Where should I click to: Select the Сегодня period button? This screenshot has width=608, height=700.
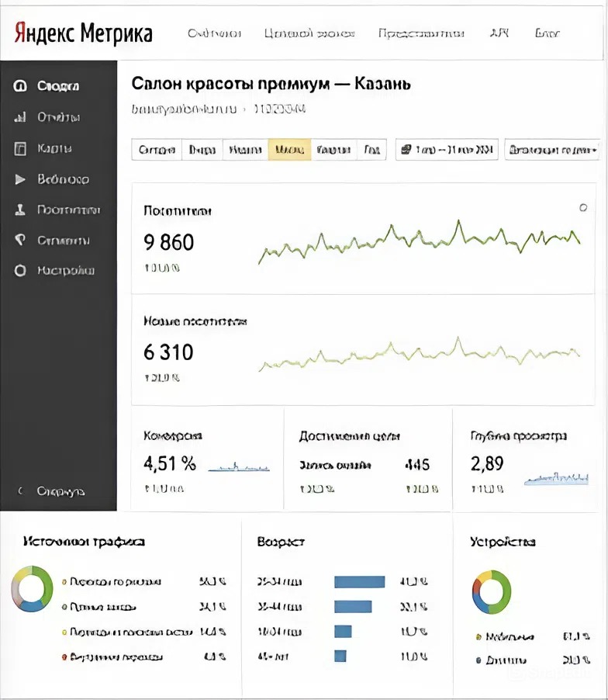coord(157,150)
